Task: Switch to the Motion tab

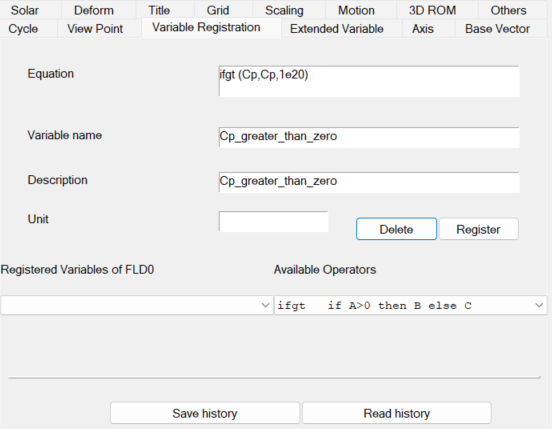Action: (x=356, y=10)
